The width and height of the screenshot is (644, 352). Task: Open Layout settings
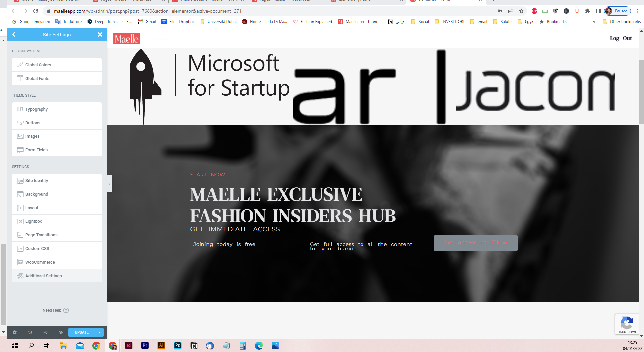coord(57,208)
